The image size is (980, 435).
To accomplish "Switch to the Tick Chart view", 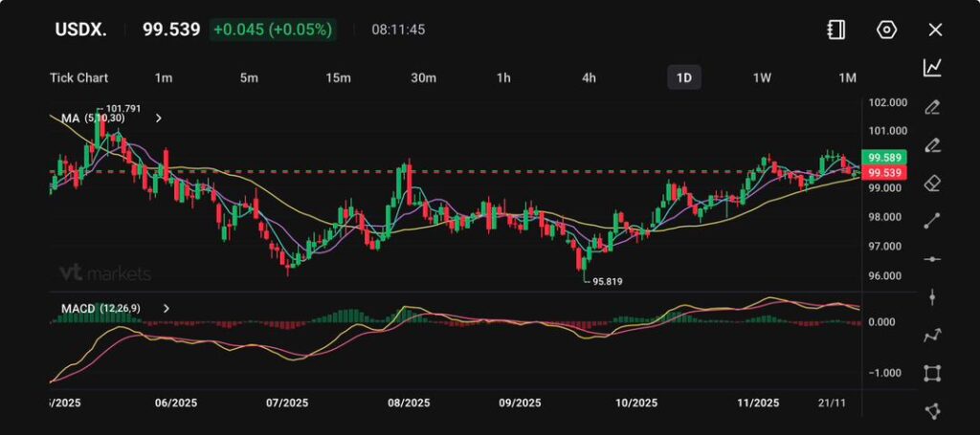I will [x=79, y=77].
